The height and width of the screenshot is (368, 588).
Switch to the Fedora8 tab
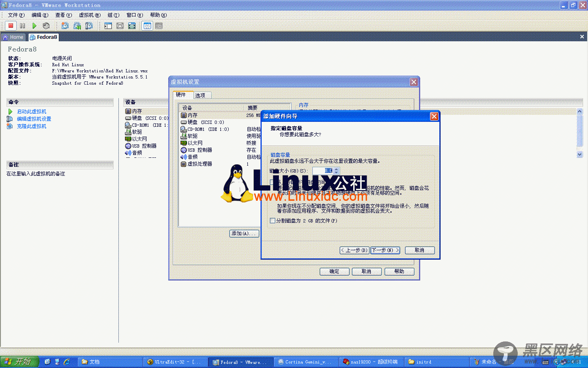[x=44, y=37]
